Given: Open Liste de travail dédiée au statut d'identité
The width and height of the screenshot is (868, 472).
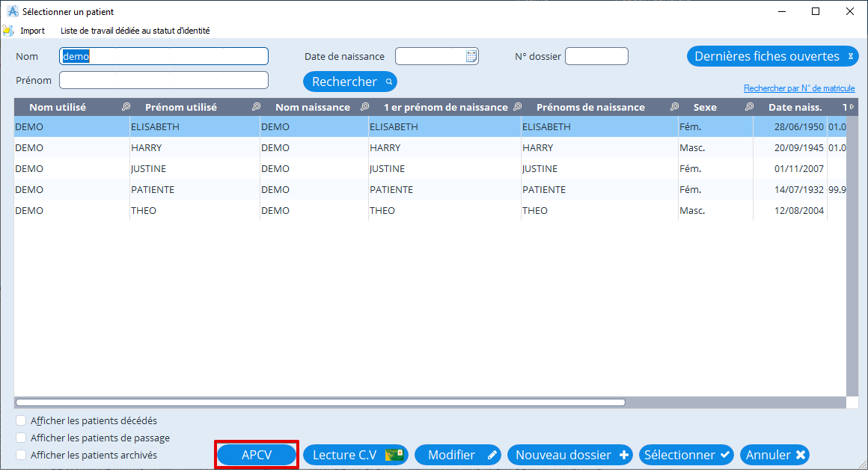Looking at the screenshot, I should pos(135,31).
